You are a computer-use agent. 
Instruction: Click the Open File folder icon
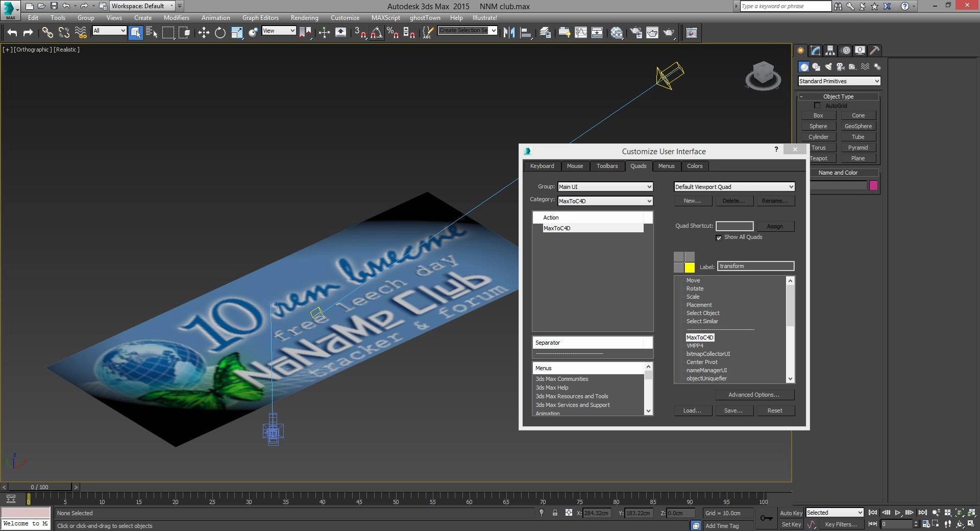pyautogui.click(x=41, y=6)
